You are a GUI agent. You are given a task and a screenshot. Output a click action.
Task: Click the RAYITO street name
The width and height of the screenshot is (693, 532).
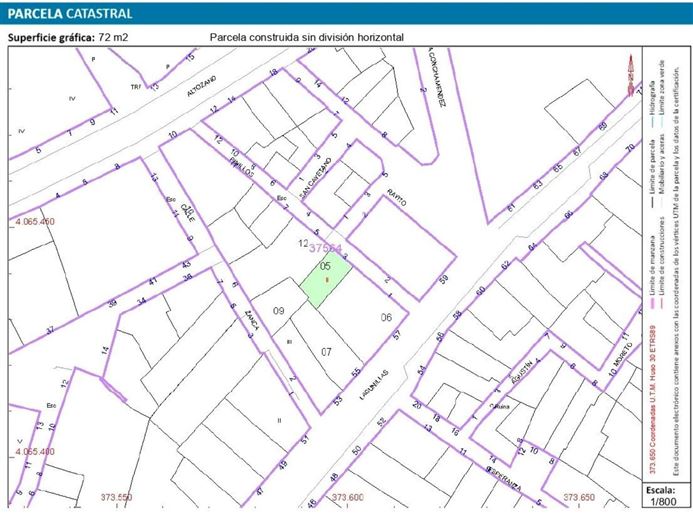[x=396, y=197]
